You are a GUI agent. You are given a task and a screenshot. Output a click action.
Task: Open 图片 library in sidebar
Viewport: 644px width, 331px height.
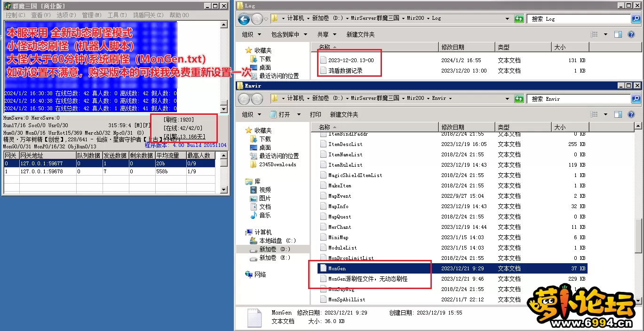tap(261, 198)
